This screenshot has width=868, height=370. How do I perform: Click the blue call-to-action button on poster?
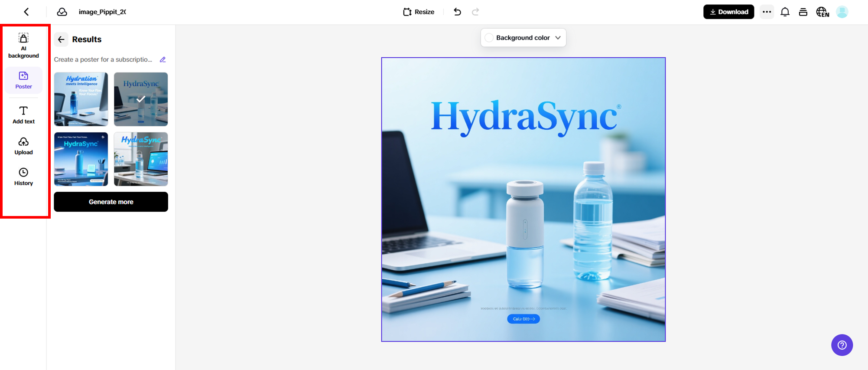(523, 319)
